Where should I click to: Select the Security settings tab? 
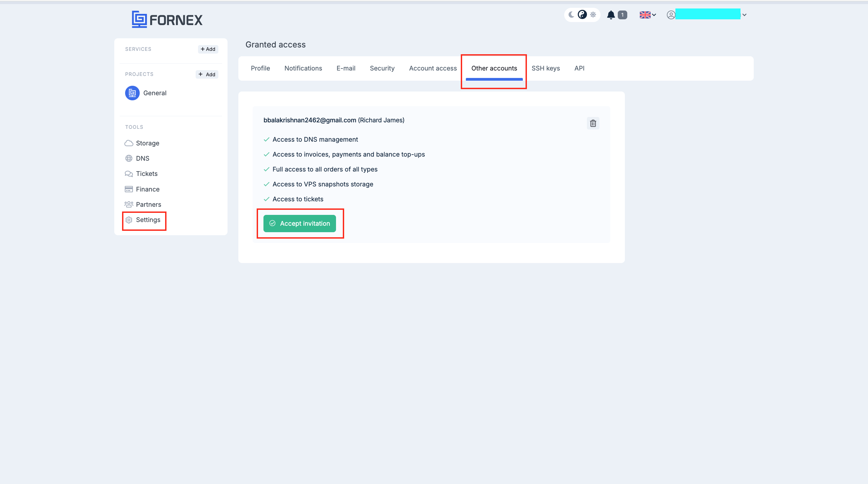(382, 68)
